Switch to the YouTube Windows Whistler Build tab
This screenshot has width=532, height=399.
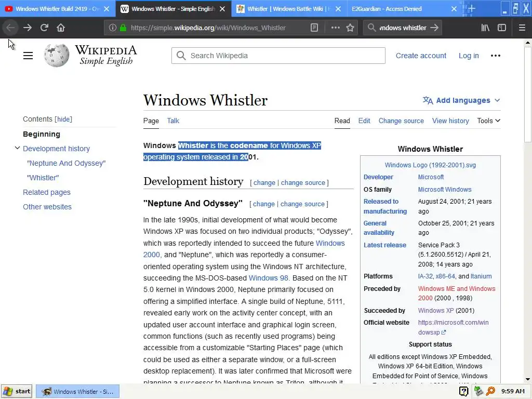click(x=57, y=9)
